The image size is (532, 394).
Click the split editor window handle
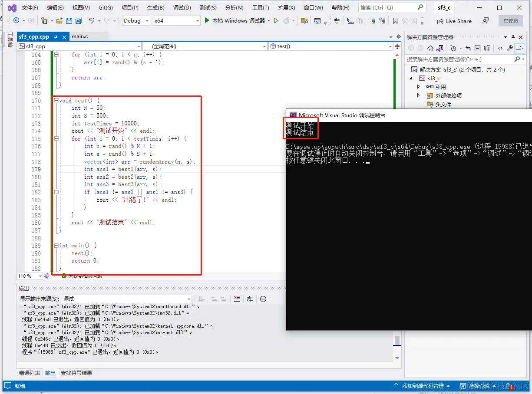tap(397, 46)
